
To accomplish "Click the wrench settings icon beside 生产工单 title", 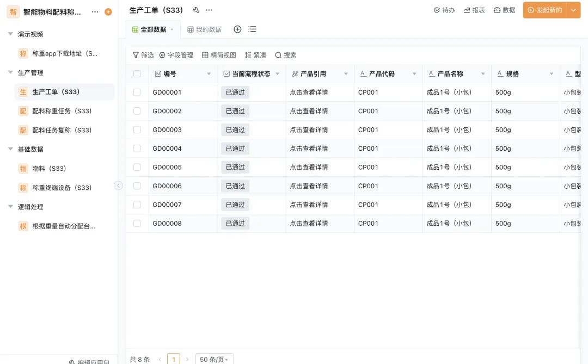I will [196, 10].
